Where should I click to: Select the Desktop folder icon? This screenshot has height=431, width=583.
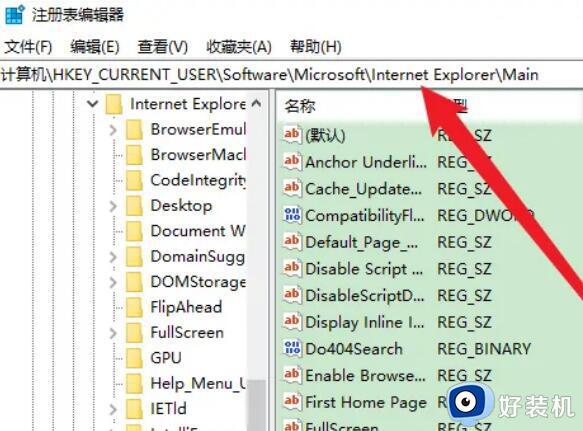pos(134,206)
